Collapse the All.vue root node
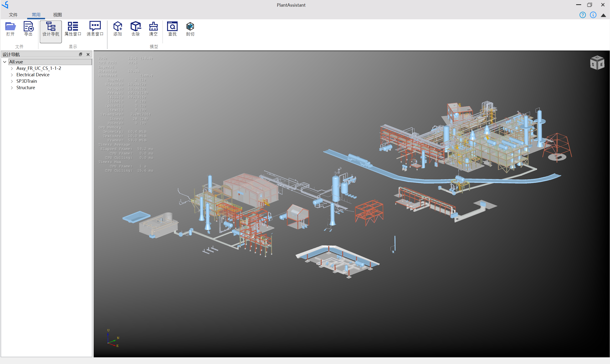Viewport: 610px width, 364px height. point(5,62)
